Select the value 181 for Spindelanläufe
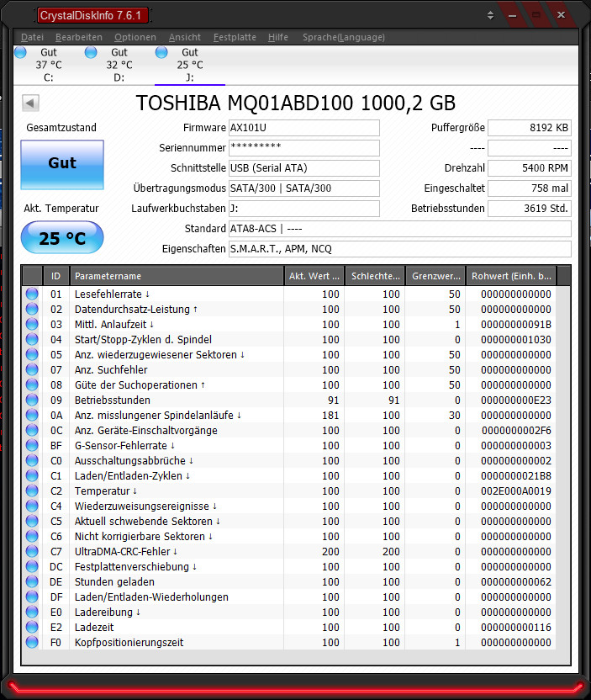Image resolution: width=591 pixels, height=700 pixels. pos(330,415)
